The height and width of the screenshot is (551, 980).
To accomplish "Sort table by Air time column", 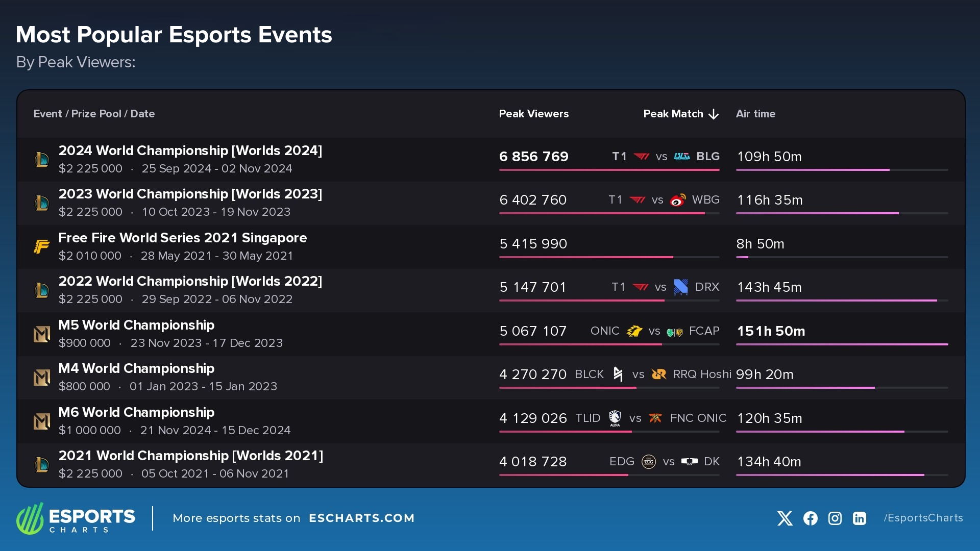I will [x=755, y=114].
